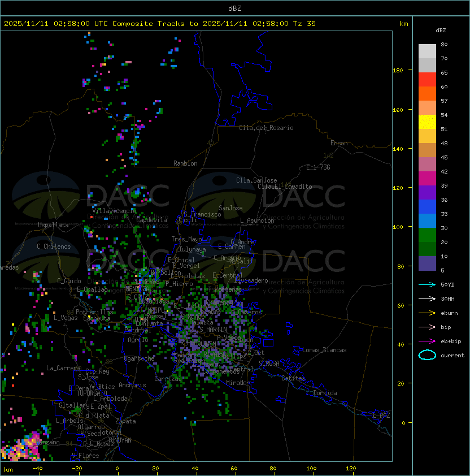Click the 'Villavicencio' map label
Screen dimensions: 470x476
(114, 211)
